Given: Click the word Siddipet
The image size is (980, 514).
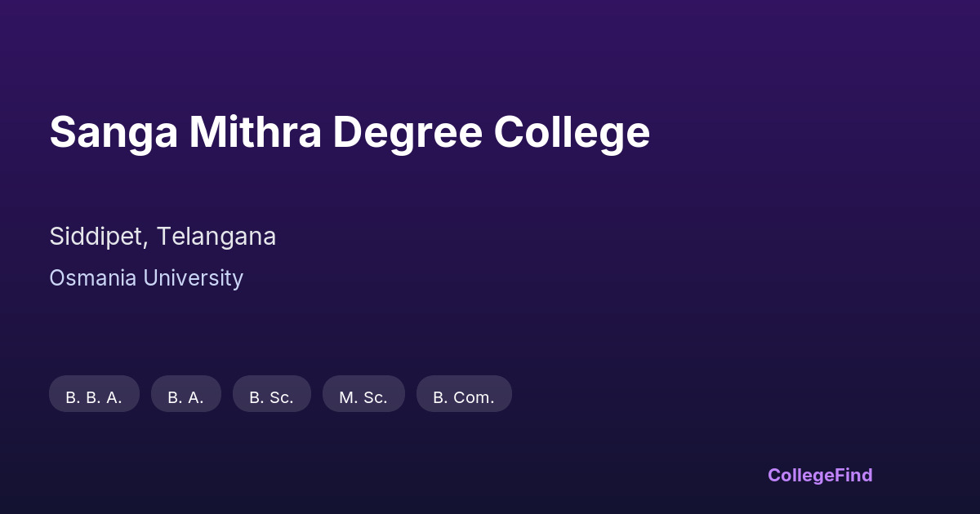Looking at the screenshot, I should click(x=96, y=237).
